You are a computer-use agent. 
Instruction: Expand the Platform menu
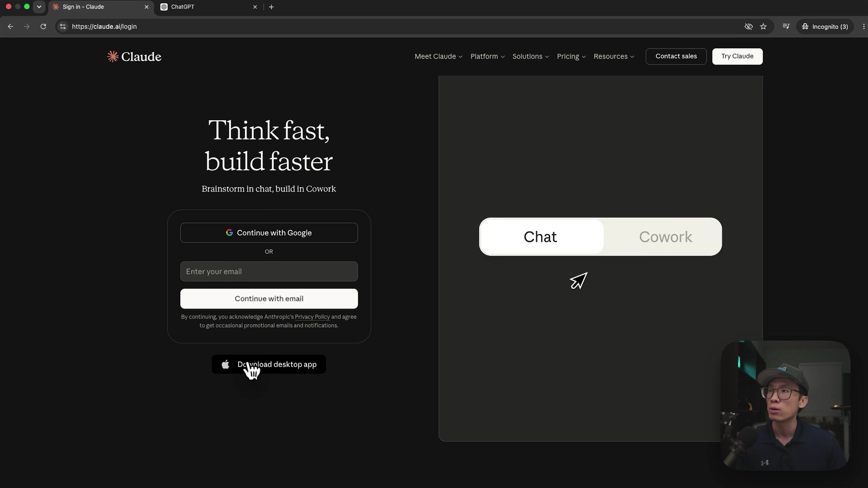[x=487, y=56]
